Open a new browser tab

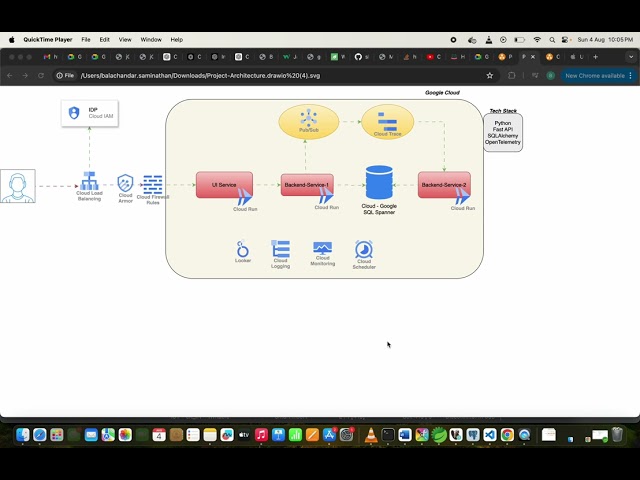[596, 57]
